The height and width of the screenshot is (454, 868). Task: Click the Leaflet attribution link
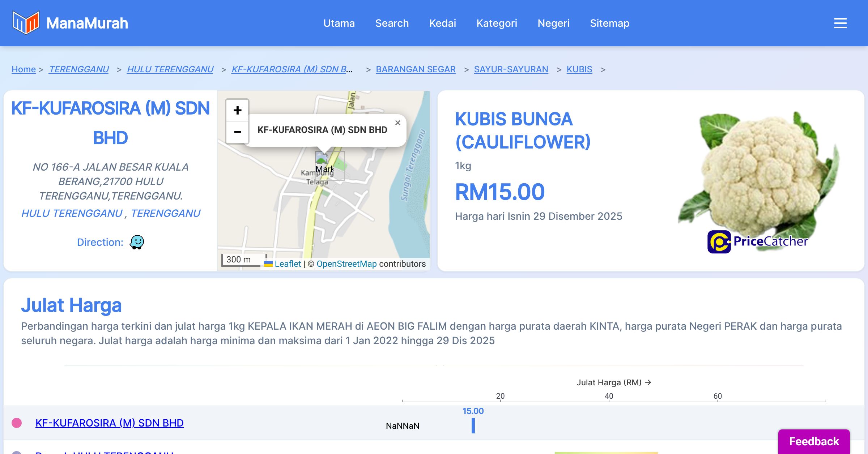[x=288, y=264]
